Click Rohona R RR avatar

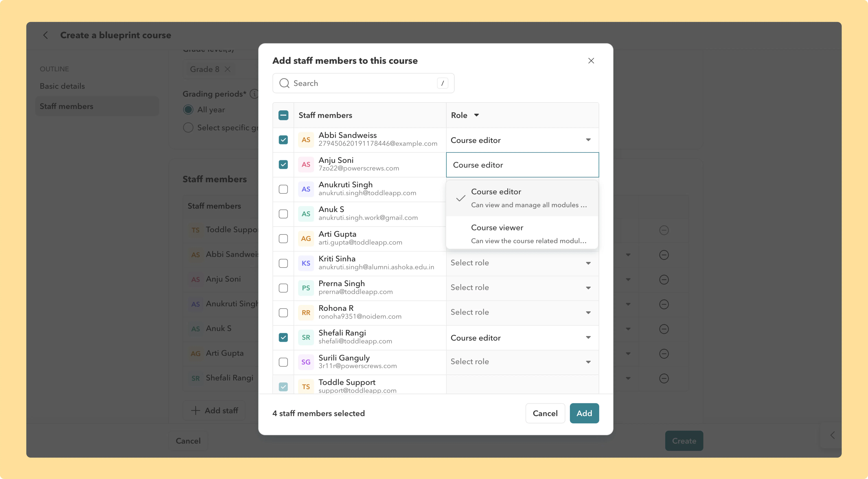(306, 313)
